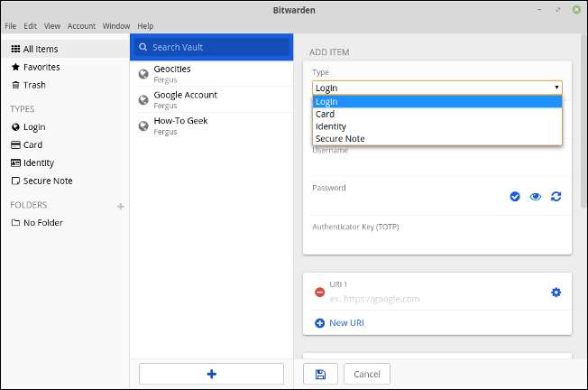Image resolution: width=588 pixels, height=390 pixels.
Task: Click the check password exposure icon
Action: point(515,196)
